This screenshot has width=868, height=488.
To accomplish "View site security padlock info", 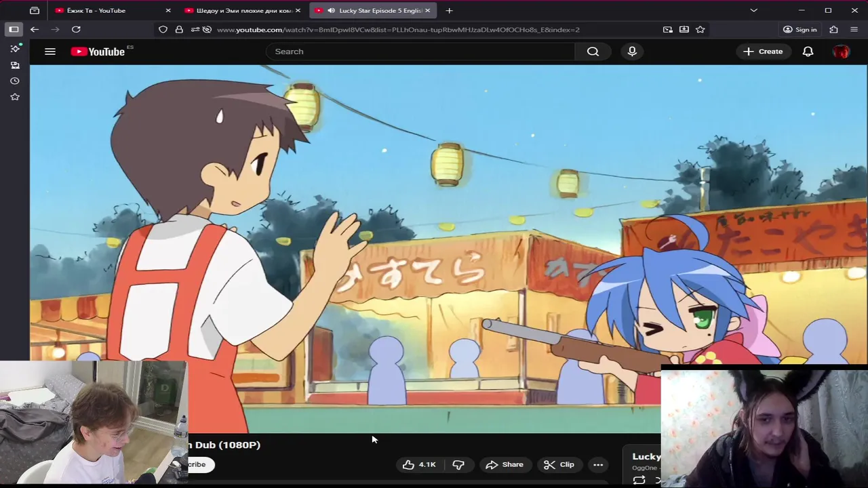I will point(179,29).
